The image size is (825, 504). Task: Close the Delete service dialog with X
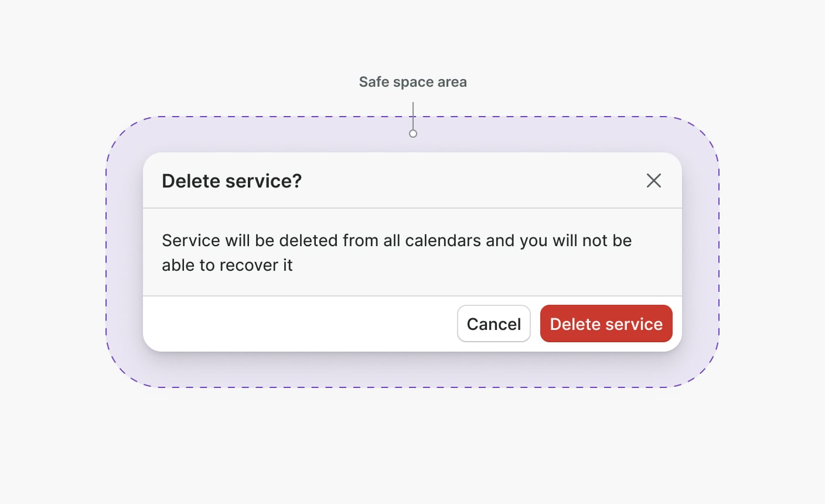pos(653,181)
